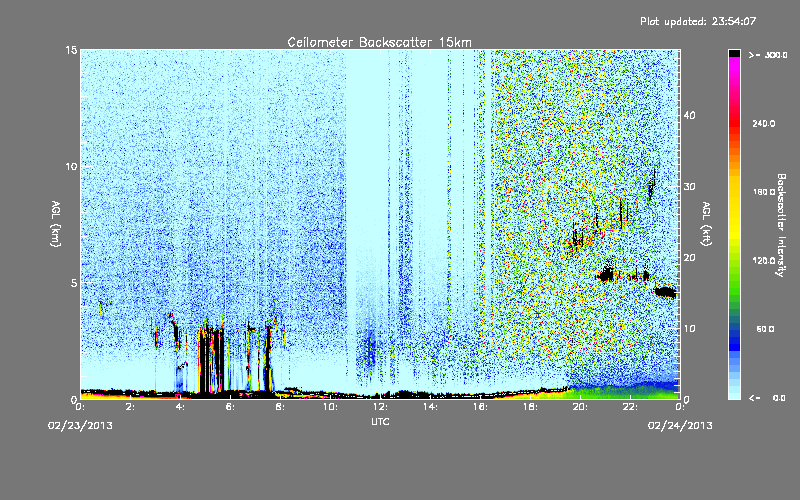Click the '10:' hour tick label

pos(330,407)
